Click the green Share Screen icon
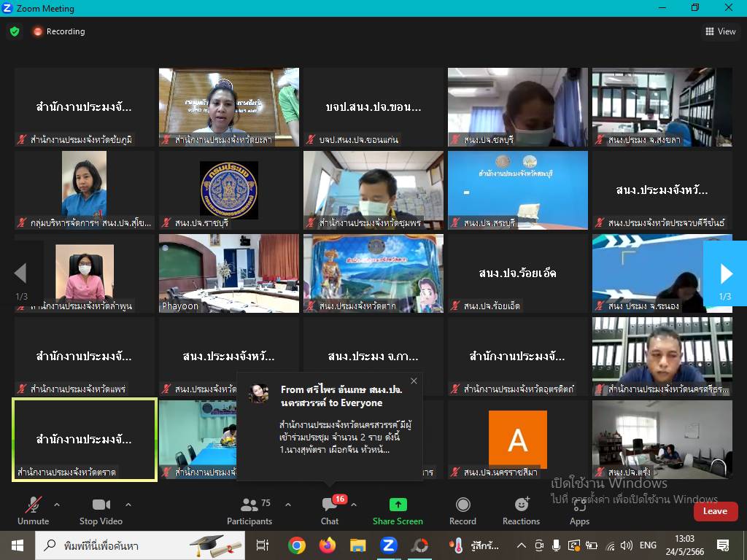This screenshot has height=560, width=747. point(398,505)
